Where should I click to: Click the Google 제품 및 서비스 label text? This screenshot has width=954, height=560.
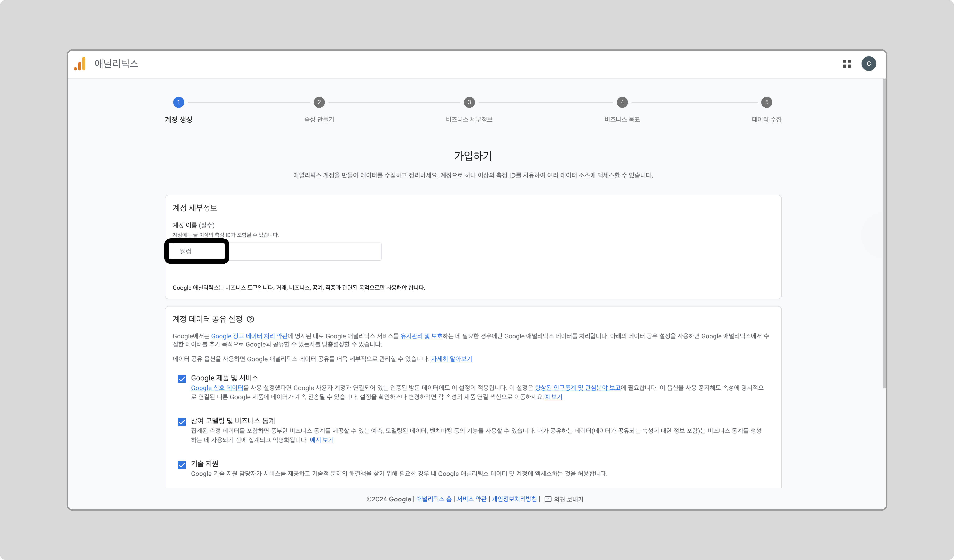(225, 378)
